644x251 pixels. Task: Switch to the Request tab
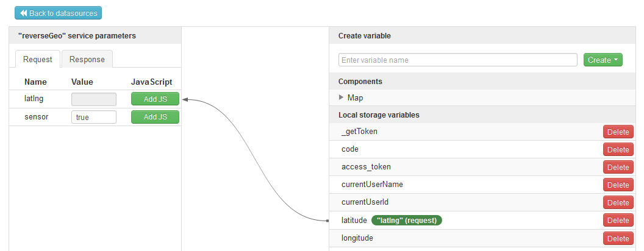[x=37, y=59]
